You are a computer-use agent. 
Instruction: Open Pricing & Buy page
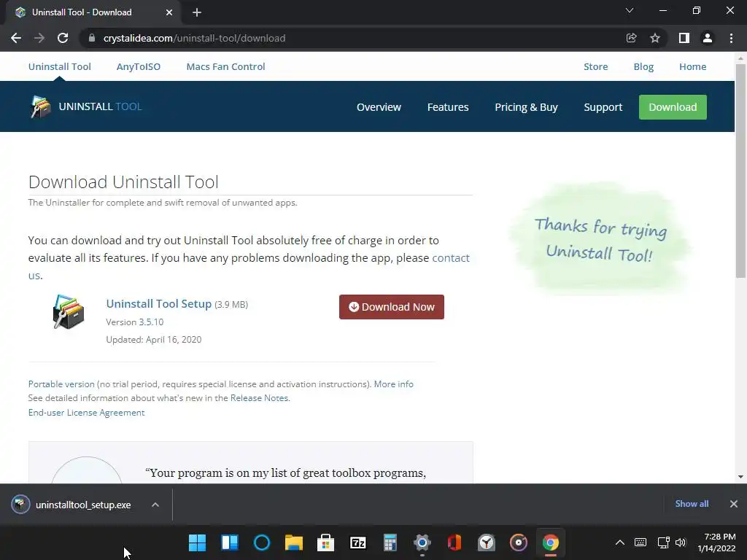526,107
